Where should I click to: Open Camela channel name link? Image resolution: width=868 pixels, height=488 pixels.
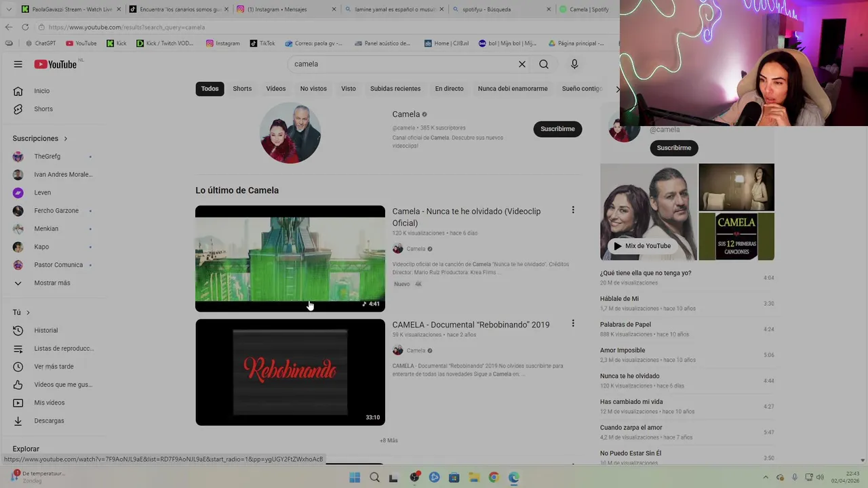[x=406, y=115]
